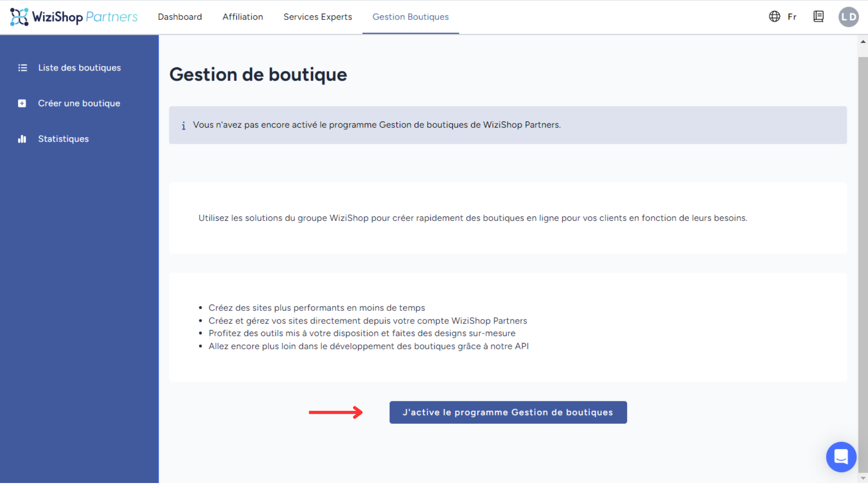
Task: Click the scrollbar down arrow
Action: click(863, 478)
